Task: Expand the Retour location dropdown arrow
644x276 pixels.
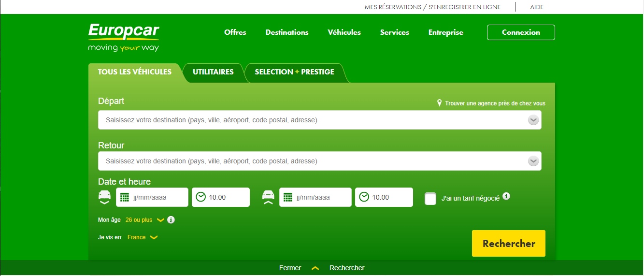Action: (x=533, y=161)
